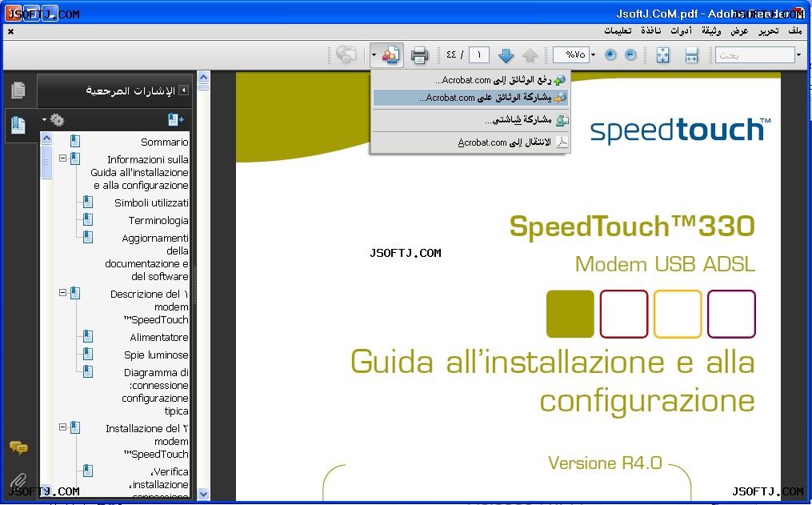
Task: Click bookmark icon beside Spie luminose
Action: point(88,355)
